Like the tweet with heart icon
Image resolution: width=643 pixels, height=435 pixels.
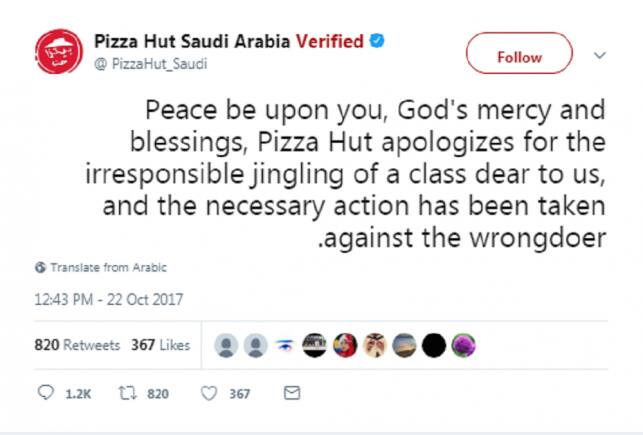pos(210,394)
